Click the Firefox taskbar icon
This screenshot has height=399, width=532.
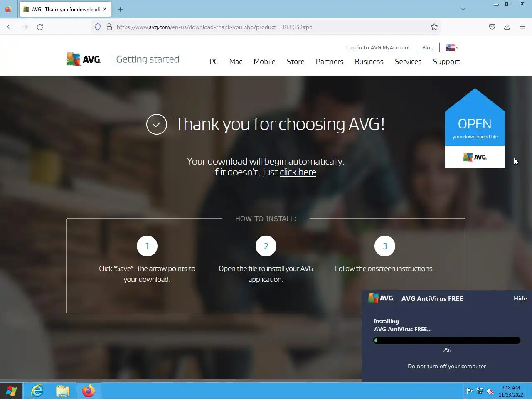[x=88, y=391]
